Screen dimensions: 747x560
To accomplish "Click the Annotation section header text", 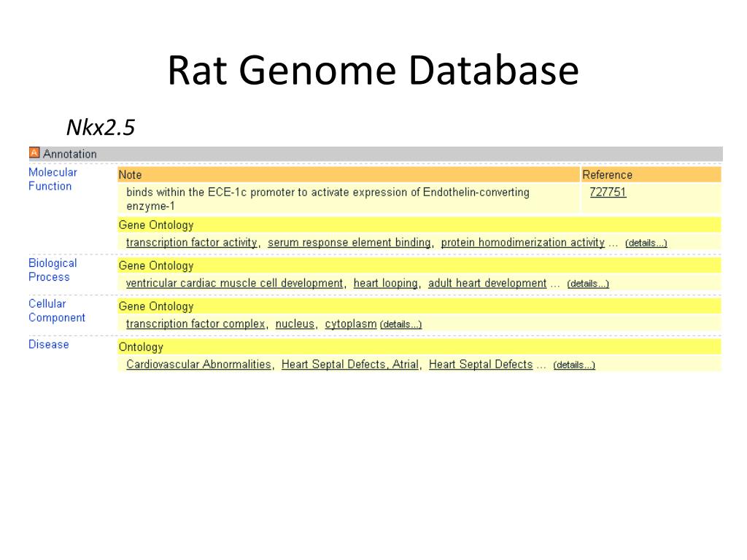I will coord(70,154).
